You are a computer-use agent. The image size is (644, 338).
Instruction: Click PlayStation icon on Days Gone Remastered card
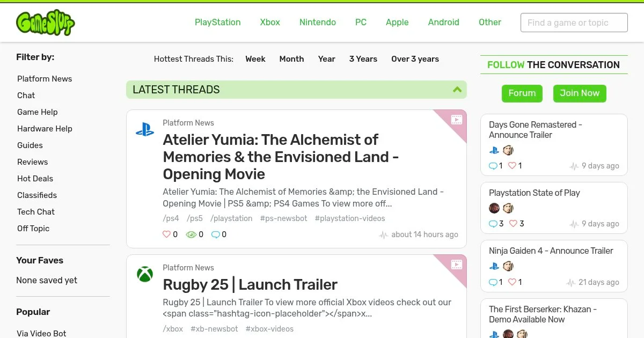click(x=494, y=151)
